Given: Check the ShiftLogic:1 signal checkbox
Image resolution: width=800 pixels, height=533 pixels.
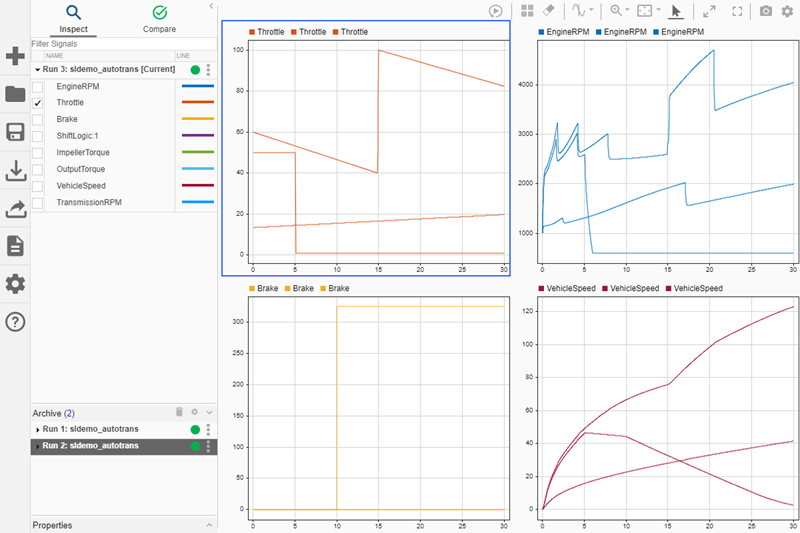Looking at the screenshot, I should 37,136.
